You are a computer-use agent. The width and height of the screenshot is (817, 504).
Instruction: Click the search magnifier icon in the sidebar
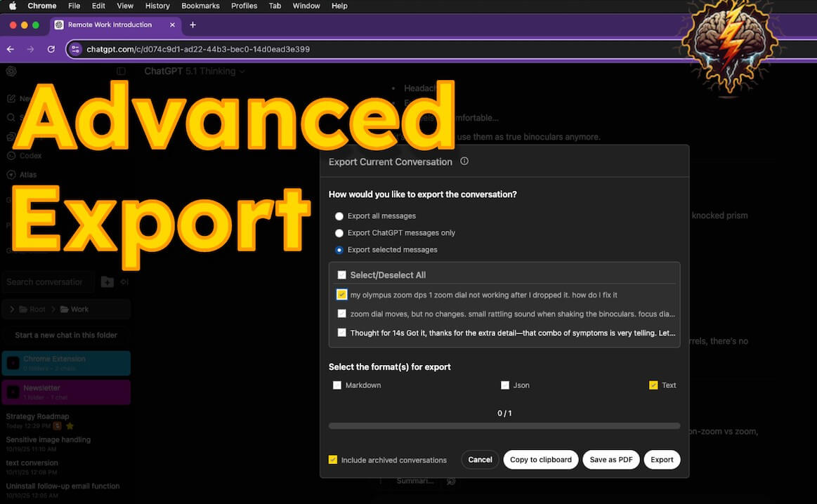tap(11, 118)
